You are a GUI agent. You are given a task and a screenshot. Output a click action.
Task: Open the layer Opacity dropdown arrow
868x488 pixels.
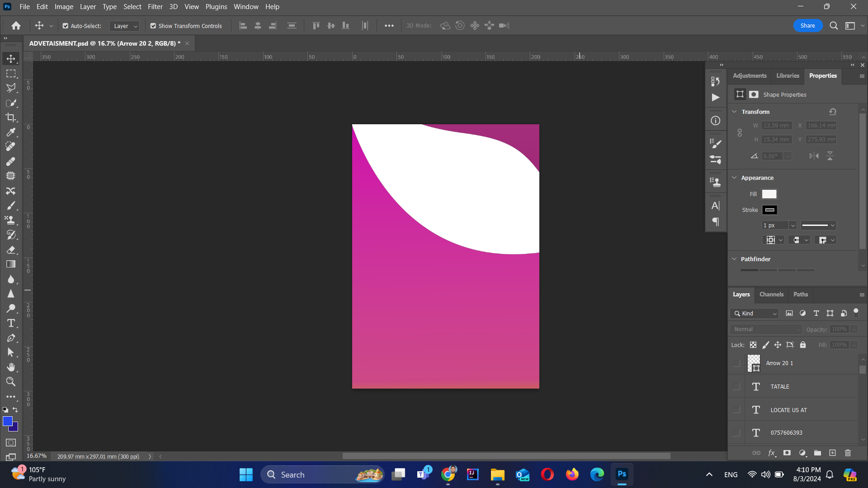click(854, 329)
